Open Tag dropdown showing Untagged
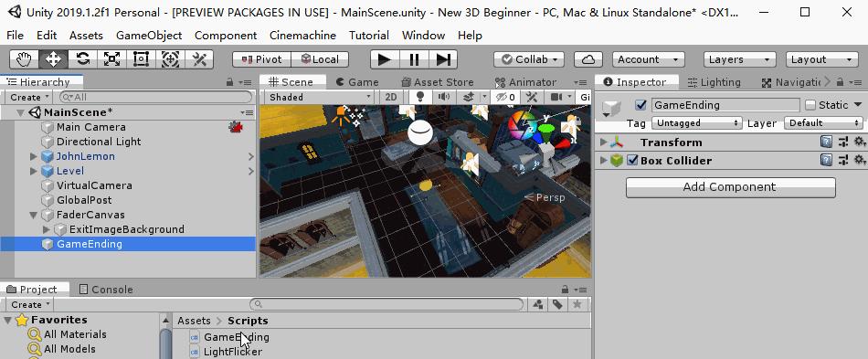Image resolution: width=868 pixels, height=359 pixels. tap(696, 122)
